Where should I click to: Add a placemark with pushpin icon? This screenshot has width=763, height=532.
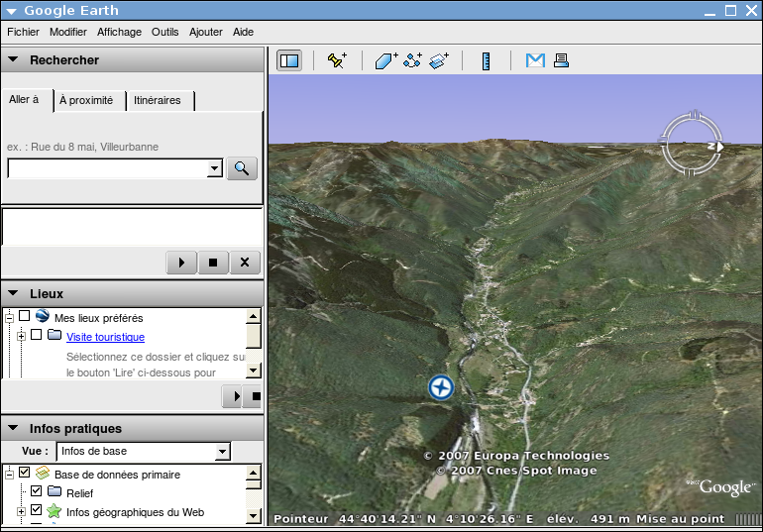coord(337,60)
